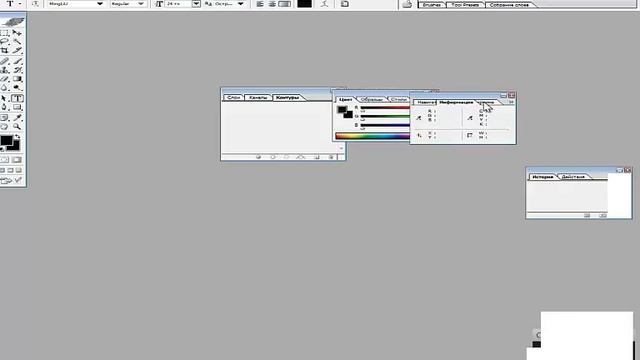
Task: Switch to Full Screen with menu bar
Action: [11, 170]
